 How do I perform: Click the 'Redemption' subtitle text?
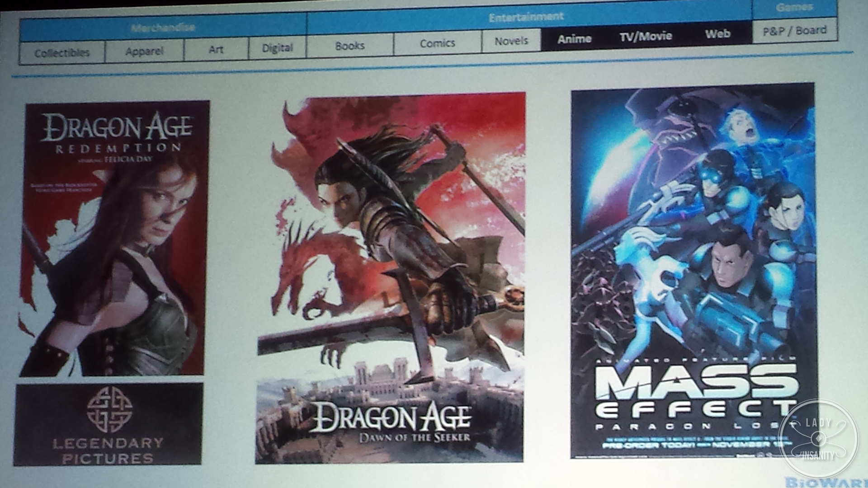(118, 148)
